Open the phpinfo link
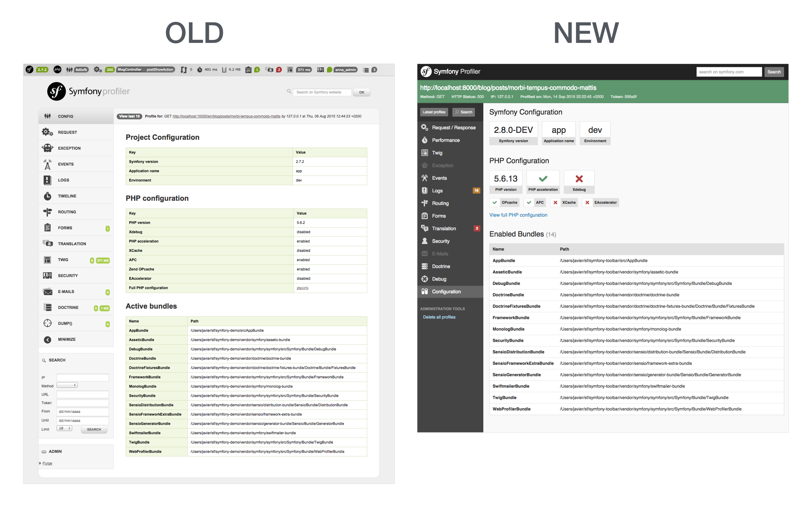Screen dimensions: 812x509 pos(303,288)
